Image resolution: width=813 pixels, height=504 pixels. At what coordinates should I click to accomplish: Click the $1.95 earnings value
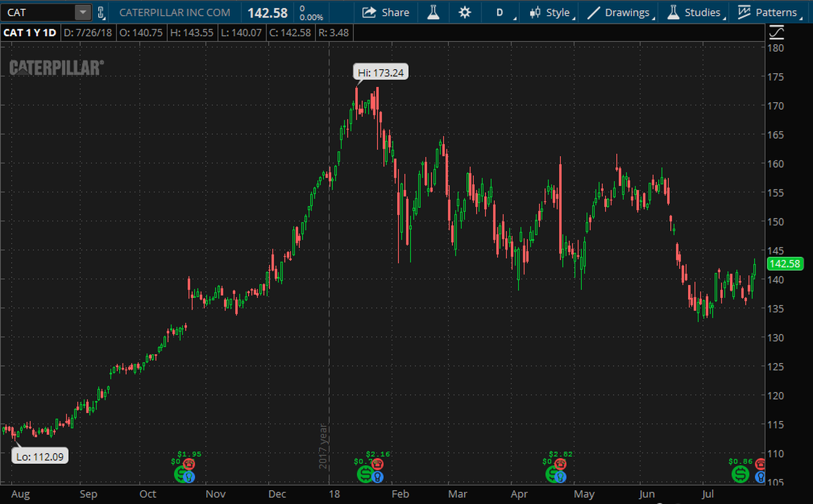point(188,454)
